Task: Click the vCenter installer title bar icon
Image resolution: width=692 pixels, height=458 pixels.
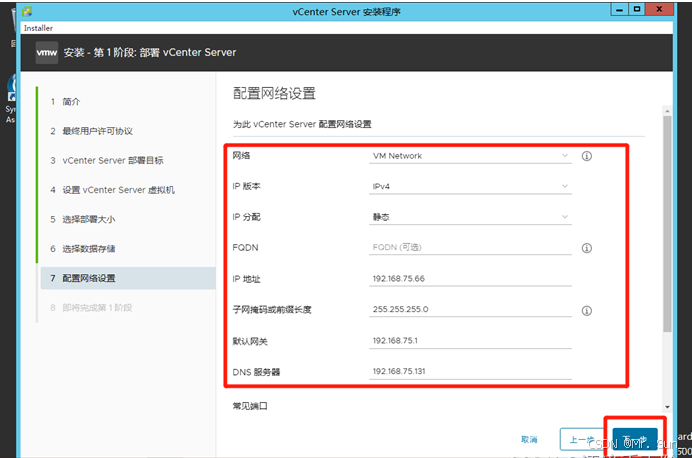Action: coord(27,11)
